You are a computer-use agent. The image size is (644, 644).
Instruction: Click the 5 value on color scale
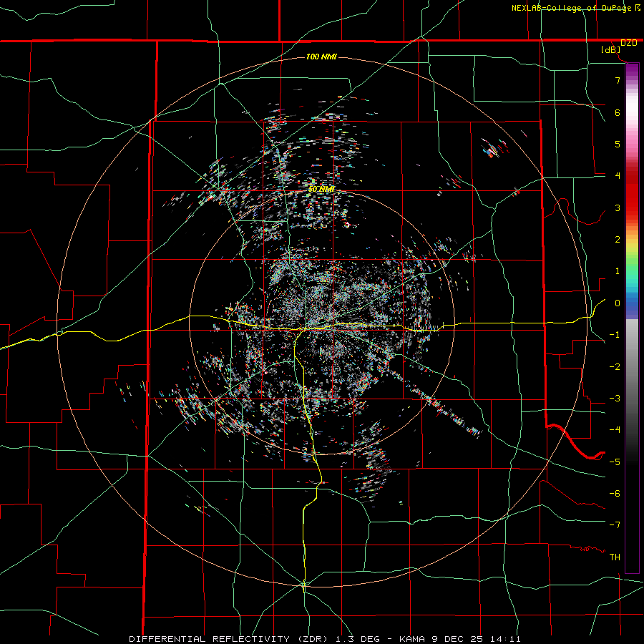[618, 144]
